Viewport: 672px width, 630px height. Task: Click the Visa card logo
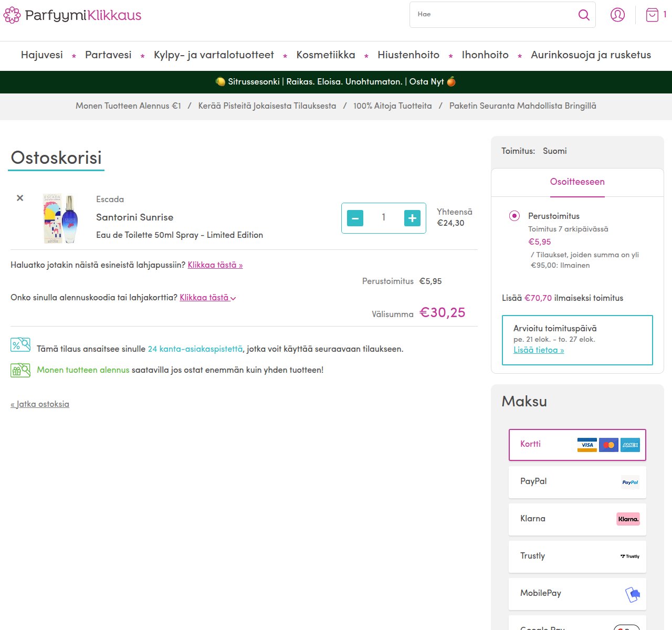pyautogui.click(x=587, y=445)
